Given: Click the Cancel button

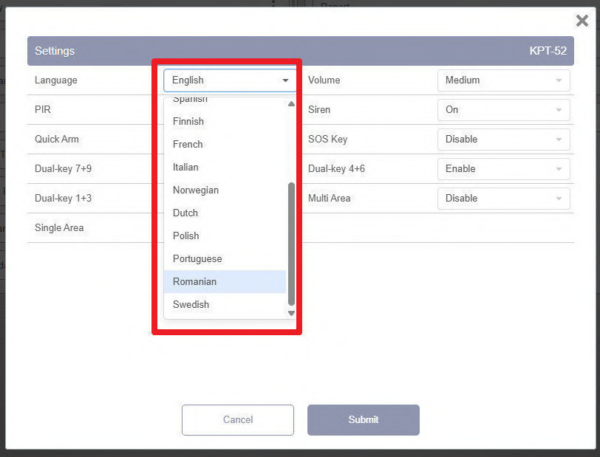Looking at the screenshot, I should [238, 420].
